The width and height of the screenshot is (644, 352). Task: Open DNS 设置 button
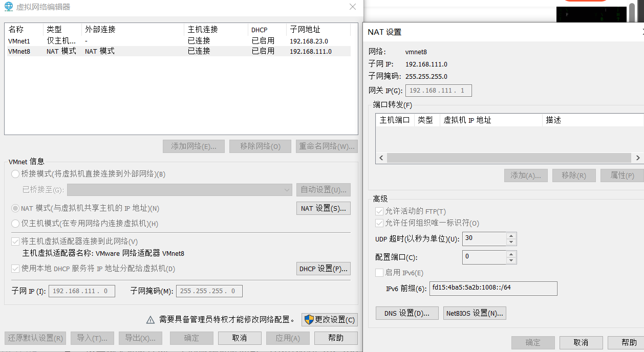(x=406, y=313)
